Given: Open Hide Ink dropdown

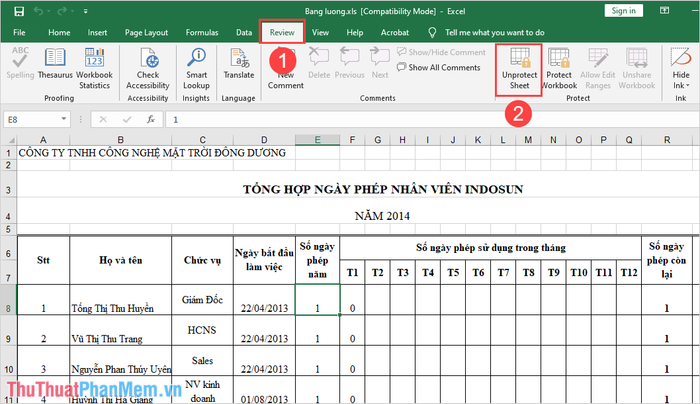Looking at the screenshot, I should (x=681, y=68).
